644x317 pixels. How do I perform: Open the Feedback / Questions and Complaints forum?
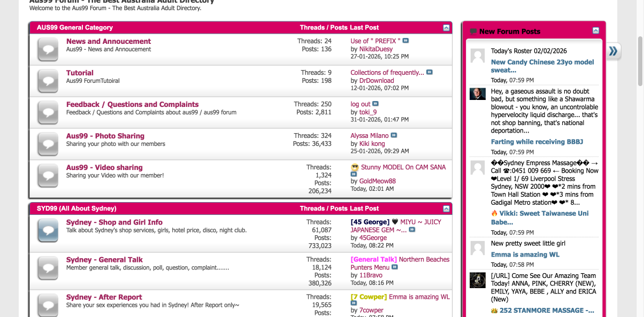pyautogui.click(x=132, y=104)
